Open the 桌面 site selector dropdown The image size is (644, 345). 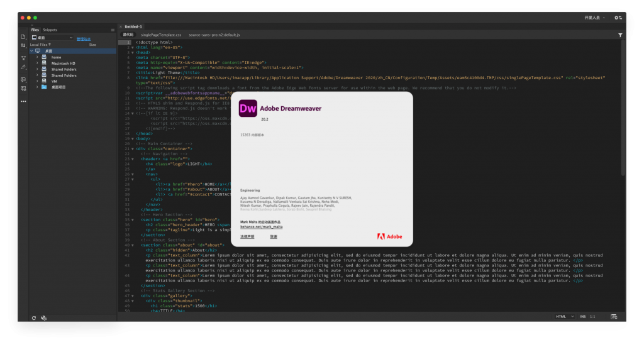tap(53, 37)
